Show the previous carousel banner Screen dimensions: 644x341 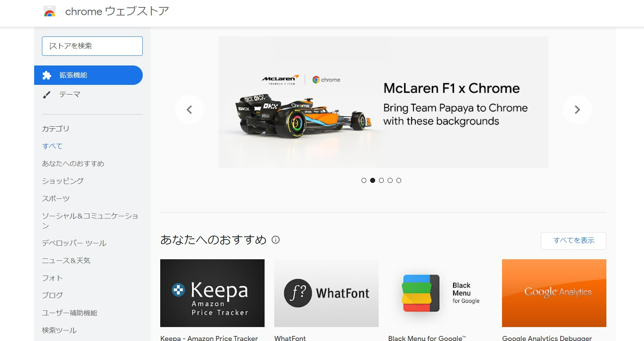(x=189, y=110)
